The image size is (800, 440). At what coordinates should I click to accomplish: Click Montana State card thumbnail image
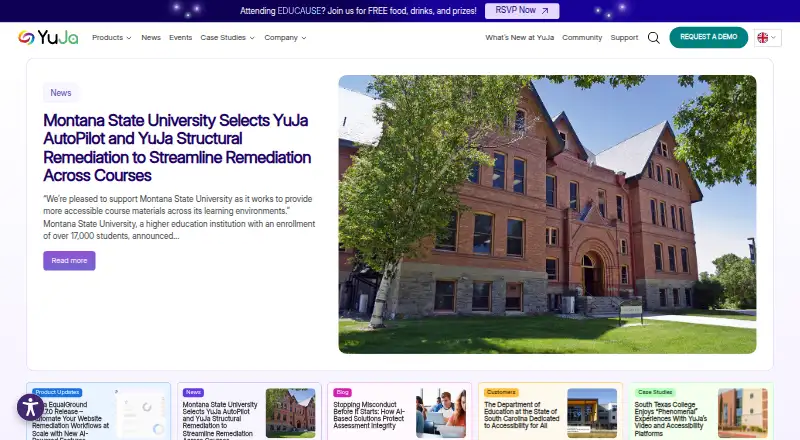(291, 413)
